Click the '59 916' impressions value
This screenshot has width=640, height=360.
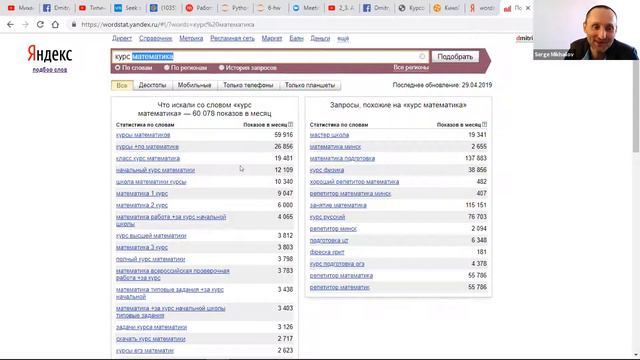point(284,135)
